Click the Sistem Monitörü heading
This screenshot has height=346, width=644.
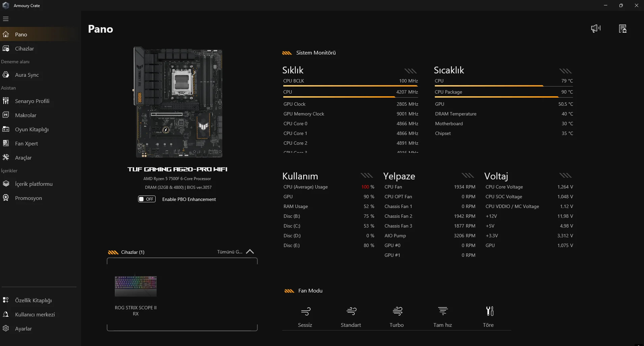(316, 53)
